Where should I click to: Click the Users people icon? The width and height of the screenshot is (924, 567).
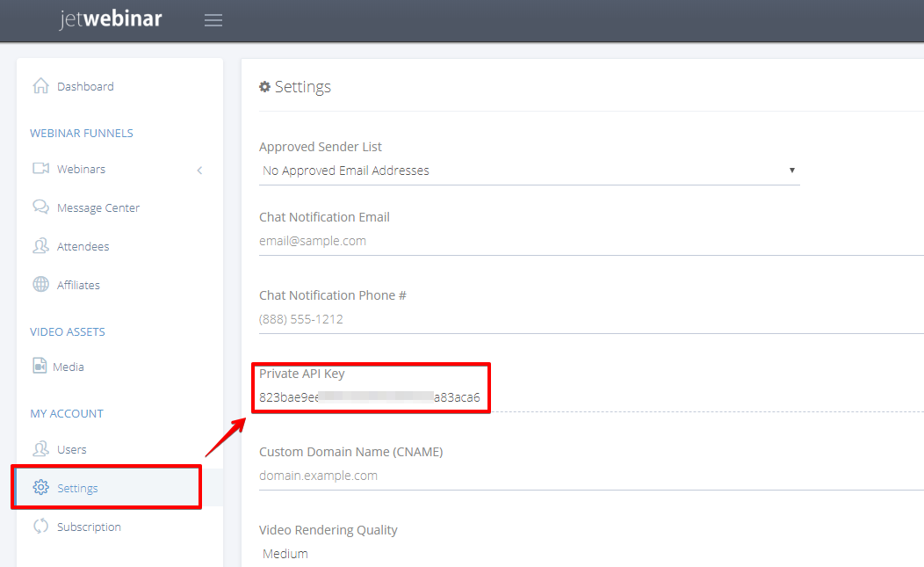click(x=40, y=448)
